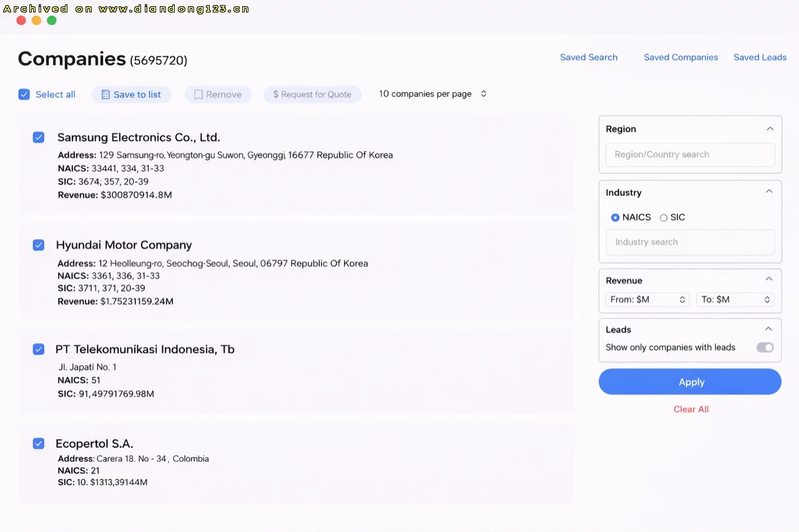Viewport: 799px width, 532px height.
Task: Click the Companies count (5695720)
Action: (x=159, y=60)
